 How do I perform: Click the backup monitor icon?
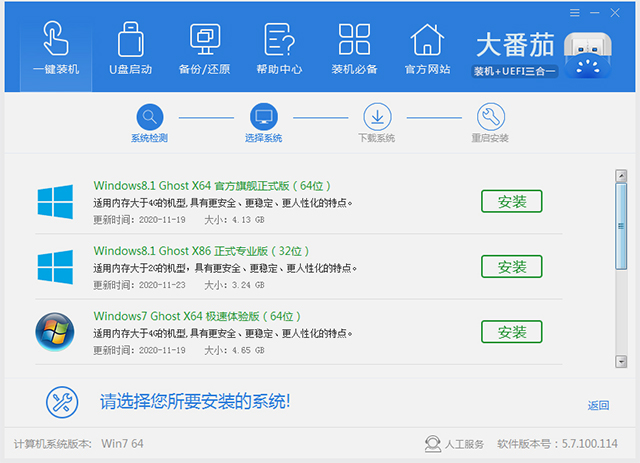pos(205,39)
